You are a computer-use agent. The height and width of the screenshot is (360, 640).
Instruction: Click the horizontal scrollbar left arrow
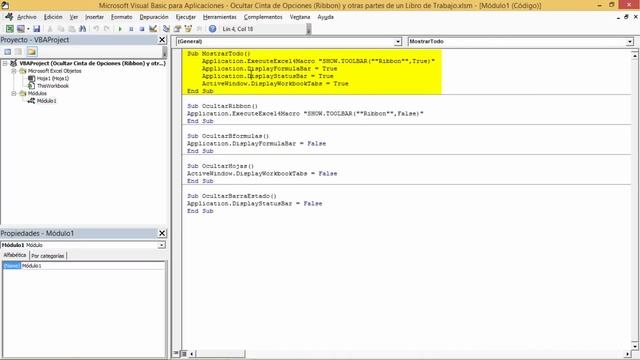tap(192, 354)
